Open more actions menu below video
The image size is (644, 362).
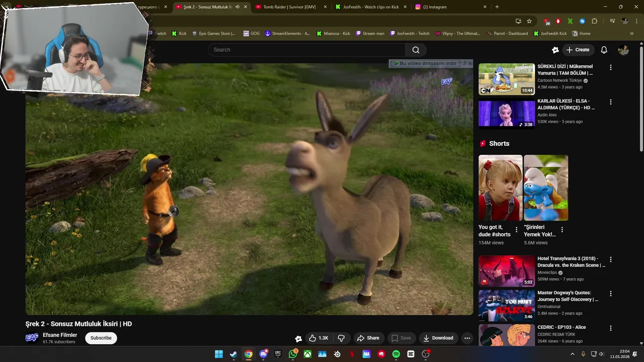click(467, 338)
